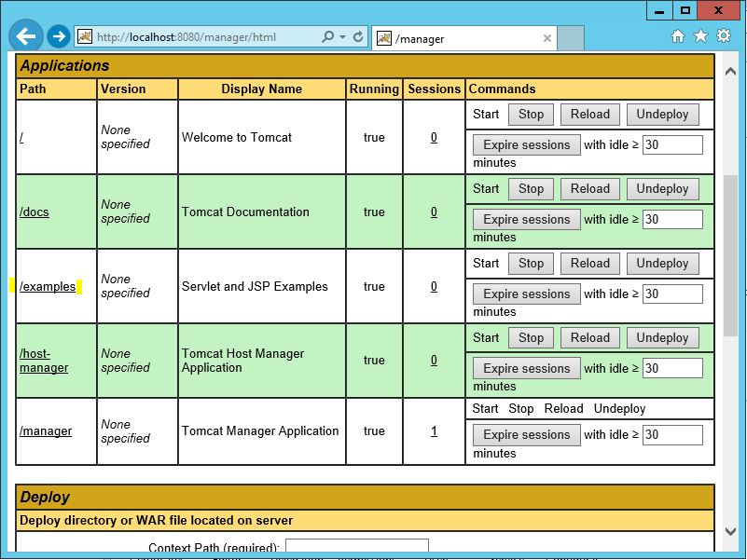Undeploy the Welcome to Tomcat application
This screenshot has width=747, height=560.
click(x=662, y=115)
